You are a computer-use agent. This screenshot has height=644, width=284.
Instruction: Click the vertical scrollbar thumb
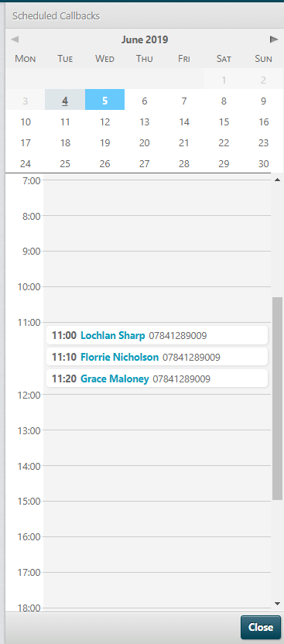[x=278, y=399]
